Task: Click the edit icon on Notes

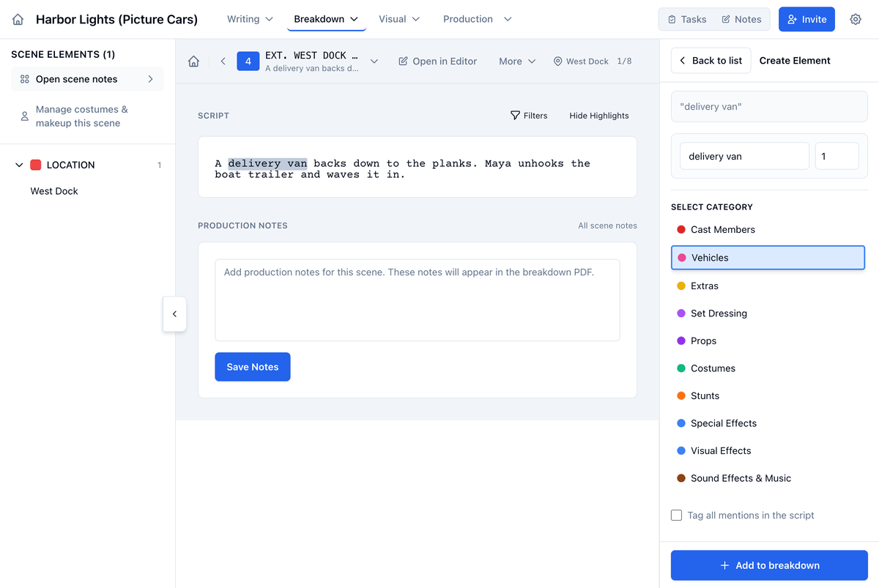Action: [x=726, y=20]
